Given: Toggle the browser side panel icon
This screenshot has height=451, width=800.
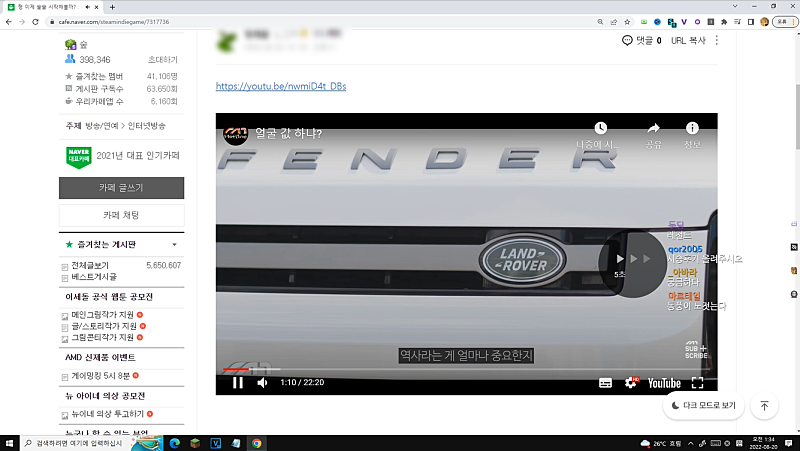Looking at the screenshot, I should coord(751,22).
